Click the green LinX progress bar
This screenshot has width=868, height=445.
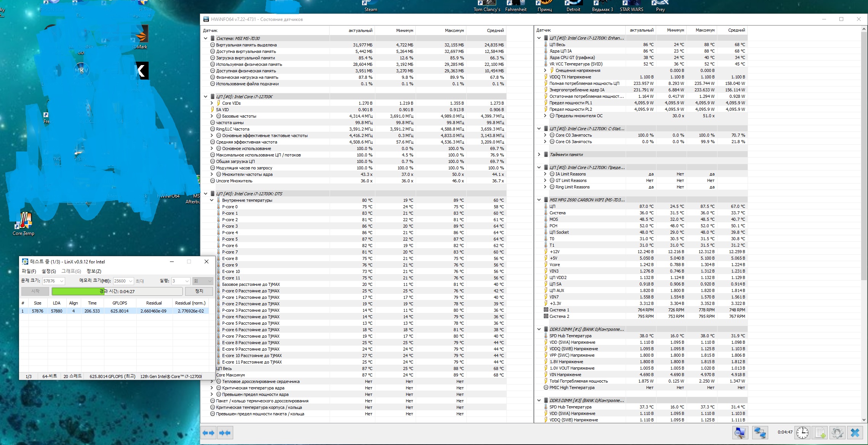click(x=78, y=291)
